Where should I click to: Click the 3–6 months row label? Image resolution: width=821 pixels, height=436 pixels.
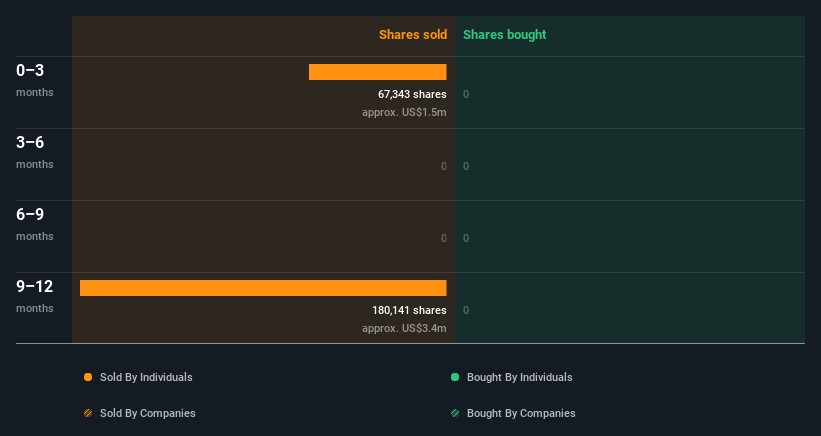click(x=35, y=152)
